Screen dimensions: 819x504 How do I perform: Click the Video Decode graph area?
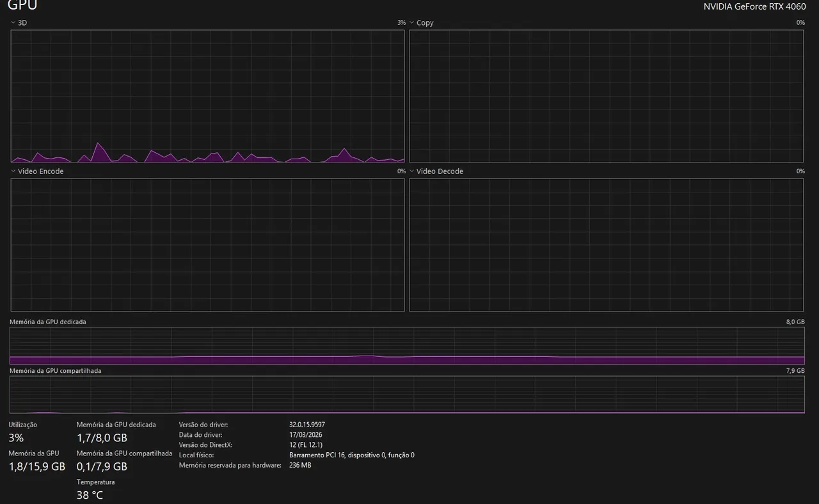[606, 245]
